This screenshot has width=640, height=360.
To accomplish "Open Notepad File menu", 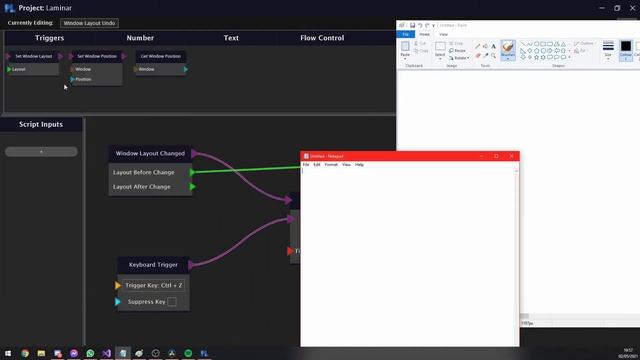I will pyautogui.click(x=306, y=165).
